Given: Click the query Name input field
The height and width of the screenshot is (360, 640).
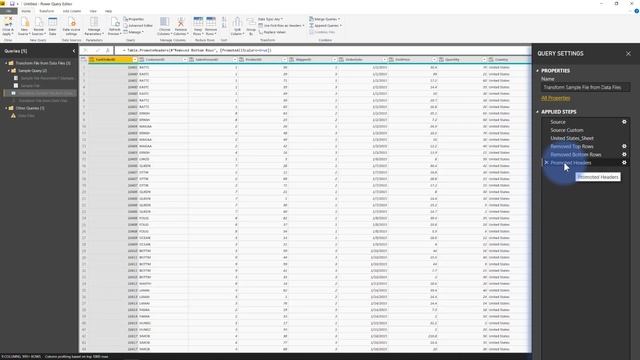Looking at the screenshot, I should click(586, 87).
